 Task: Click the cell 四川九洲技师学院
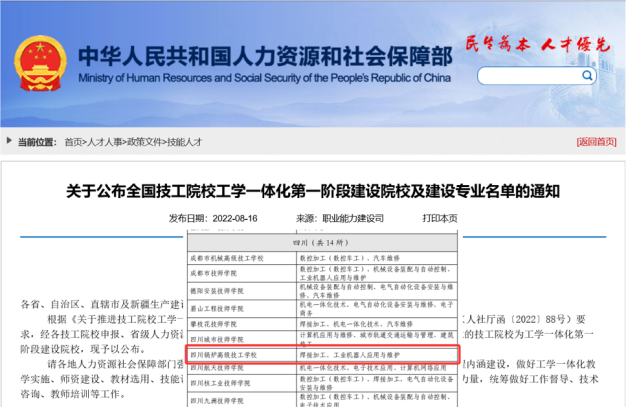pos(242,400)
